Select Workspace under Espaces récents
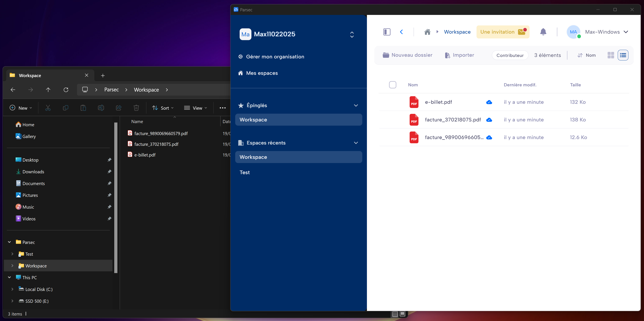644x321 pixels. pyautogui.click(x=299, y=157)
